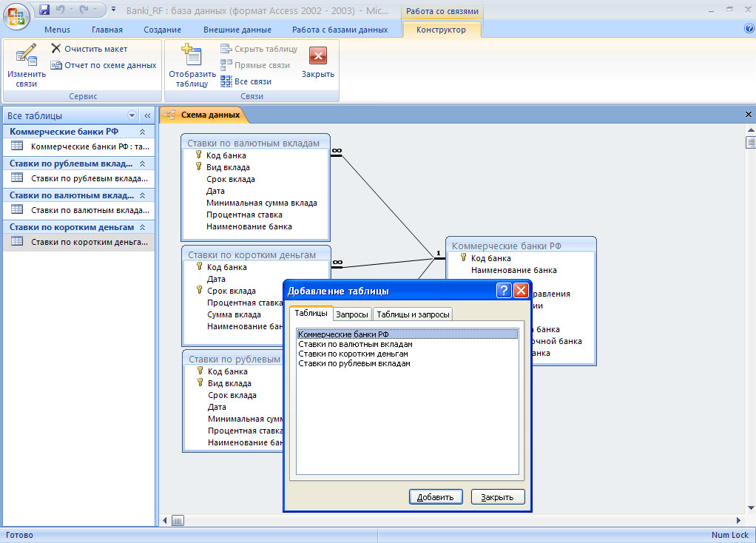Open Customize Quick Access Toolbar arrow
The width and height of the screenshot is (756, 543).
[114, 9]
